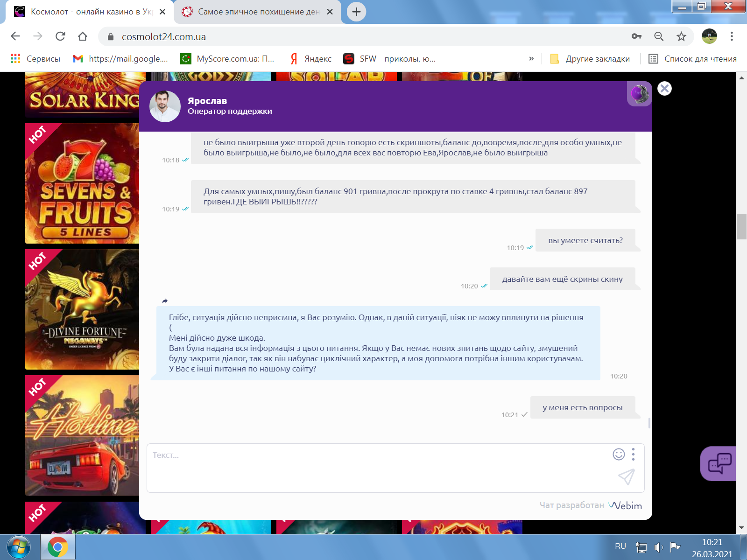
Task: Open the zoom magnifier icon in address bar
Action: click(659, 36)
